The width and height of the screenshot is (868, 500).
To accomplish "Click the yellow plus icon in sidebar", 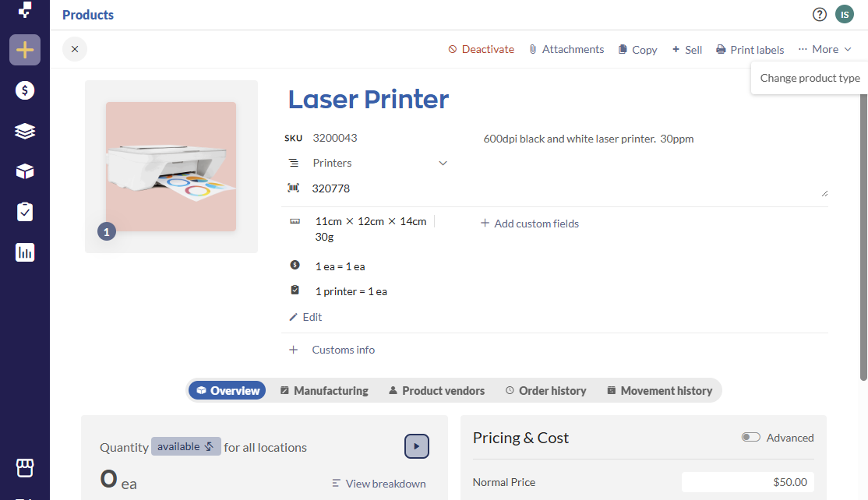I will pyautogui.click(x=25, y=51).
